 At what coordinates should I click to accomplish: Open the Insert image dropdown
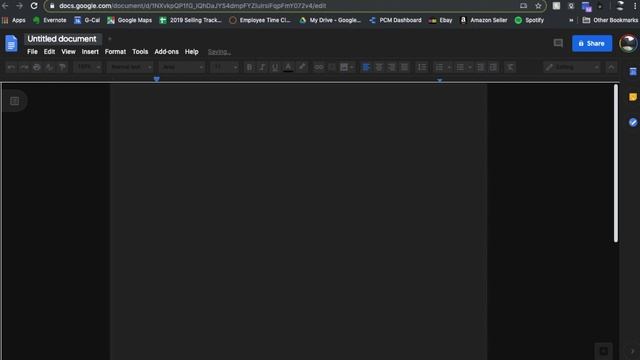click(x=347, y=67)
